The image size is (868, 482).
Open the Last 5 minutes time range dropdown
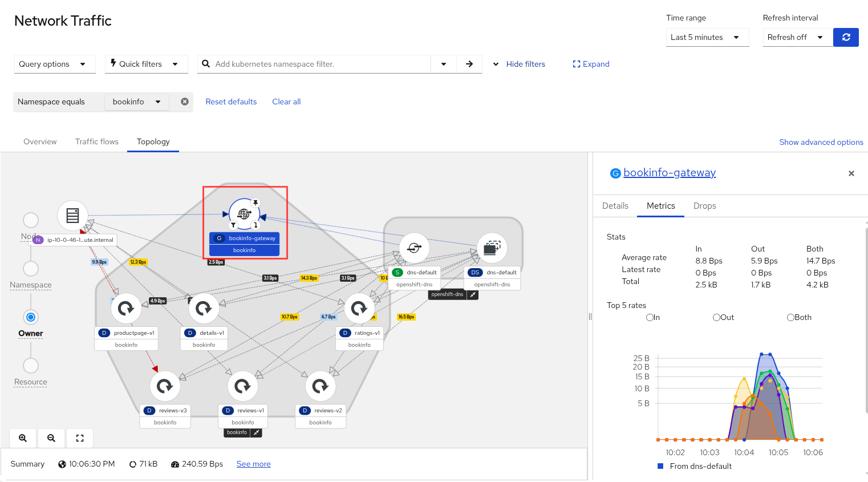point(707,37)
